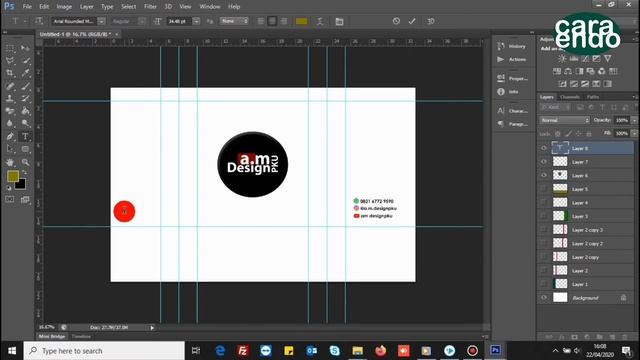
Task: Open the Actions panel
Action: (x=512, y=59)
